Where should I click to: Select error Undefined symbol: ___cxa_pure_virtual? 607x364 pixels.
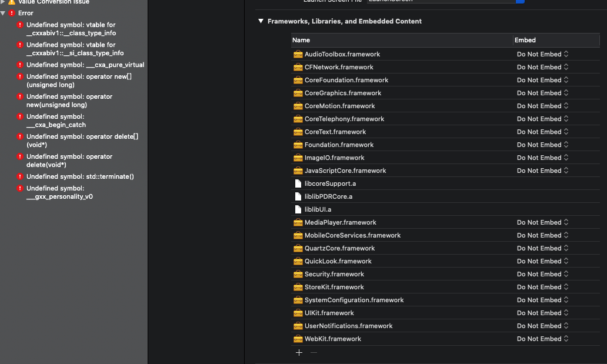coord(85,65)
